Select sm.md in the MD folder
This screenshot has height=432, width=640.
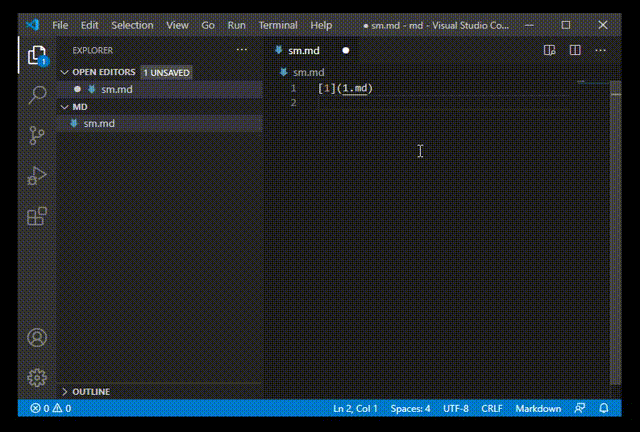160,124
